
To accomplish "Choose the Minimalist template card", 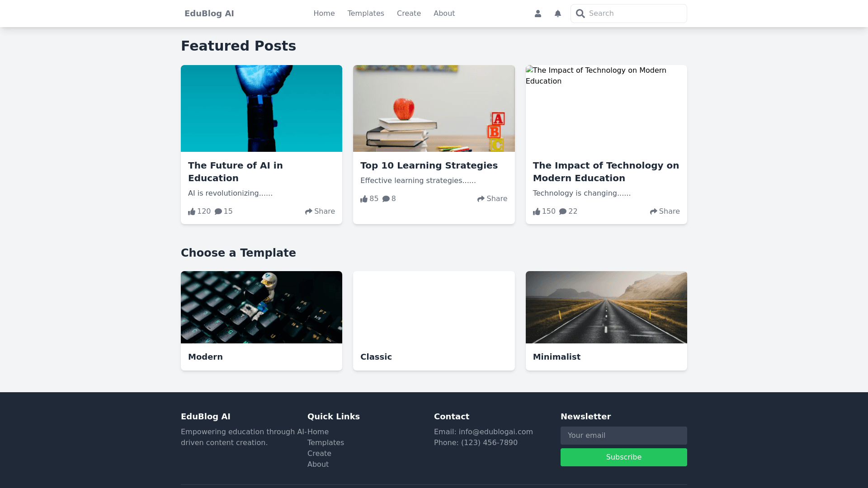I will (x=606, y=320).
